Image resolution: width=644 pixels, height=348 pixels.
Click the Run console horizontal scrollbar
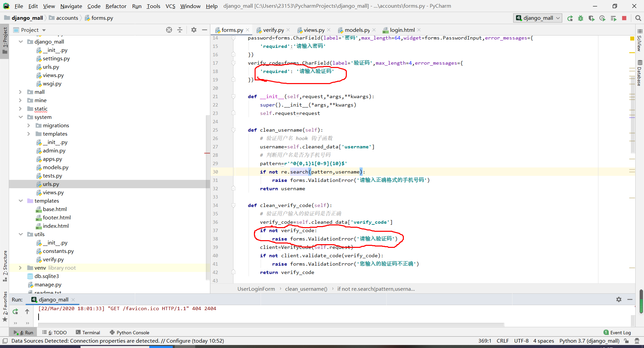pyautogui.click(x=271, y=325)
